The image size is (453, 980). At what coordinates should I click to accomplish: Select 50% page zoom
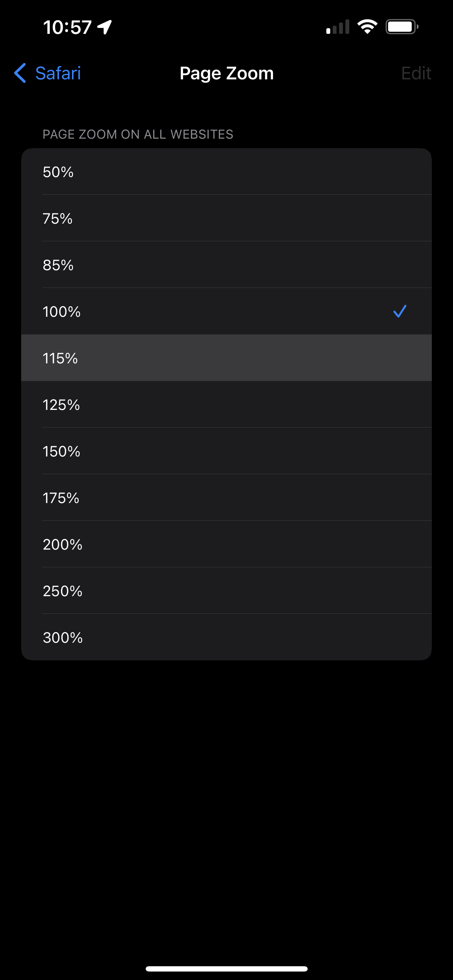pyautogui.click(x=226, y=172)
